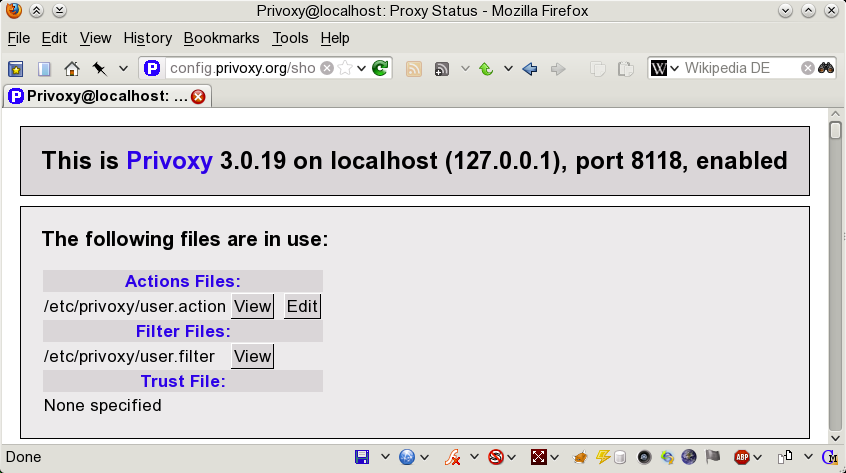This screenshot has height=473, width=846.
Task: Select the Privoxy@localhost tab
Action: coord(107,97)
